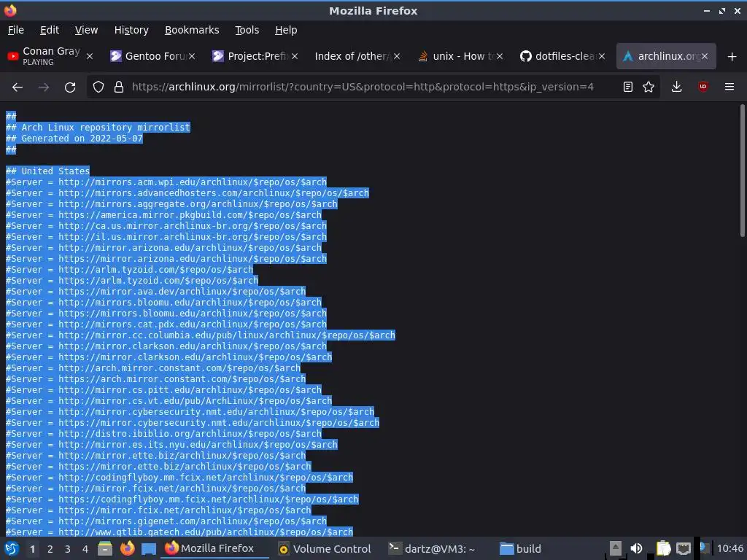Click the '## United States' heading line
This screenshot has width=747, height=560.
tap(47, 171)
